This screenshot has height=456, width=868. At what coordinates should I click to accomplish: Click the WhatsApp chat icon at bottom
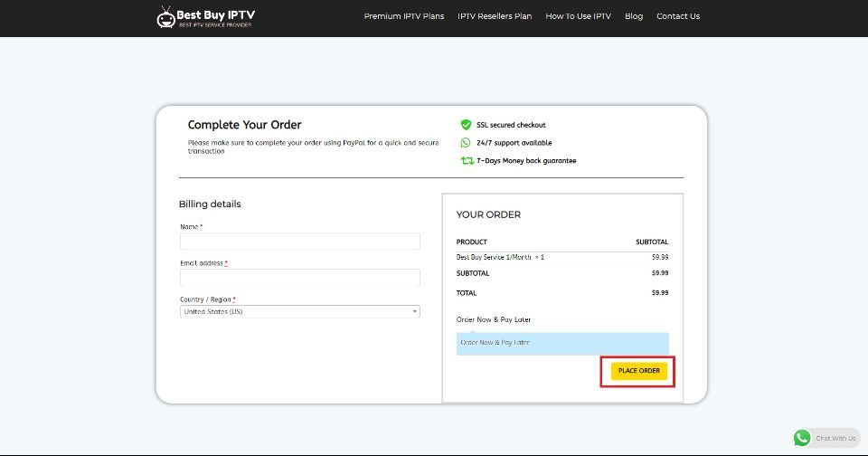tap(802, 438)
